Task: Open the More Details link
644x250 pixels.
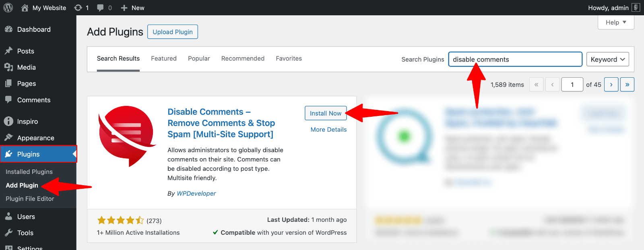Action: click(x=328, y=130)
